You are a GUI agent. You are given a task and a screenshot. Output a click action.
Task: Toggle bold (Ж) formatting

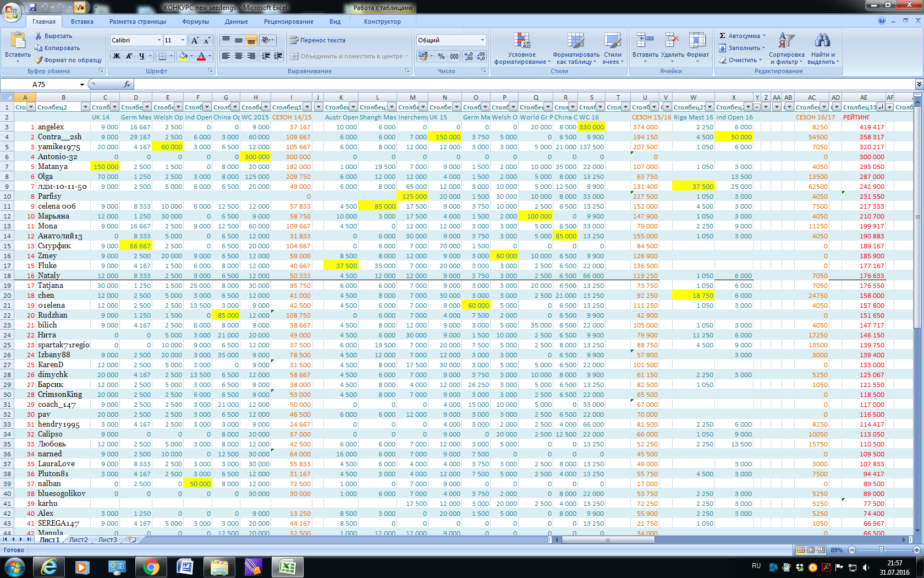pyautogui.click(x=117, y=56)
